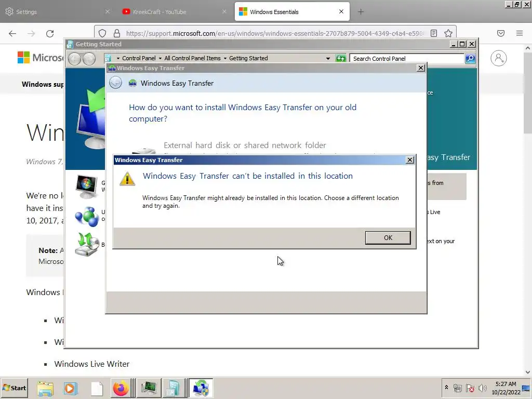Toggle reader view in Firefox
Image resolution: width=532 pixels, height=399 pixels.
pos(434,33)
